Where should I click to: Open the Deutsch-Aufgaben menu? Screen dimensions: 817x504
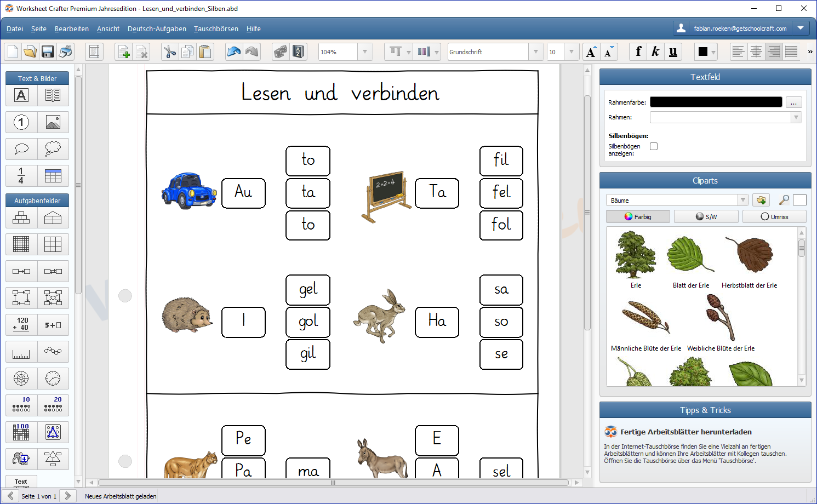pos(157,29)
